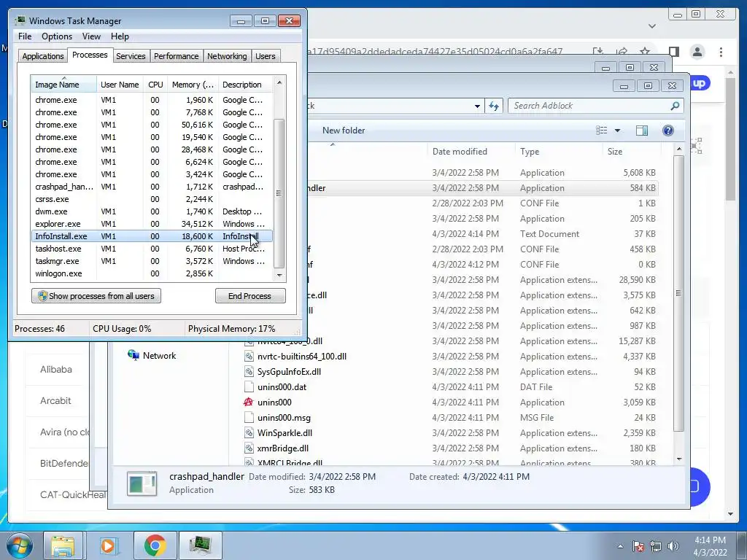The width and height of the screenshot is (747, 560).
Task: Select the unins000.dat file
Action: coord(282,386)
